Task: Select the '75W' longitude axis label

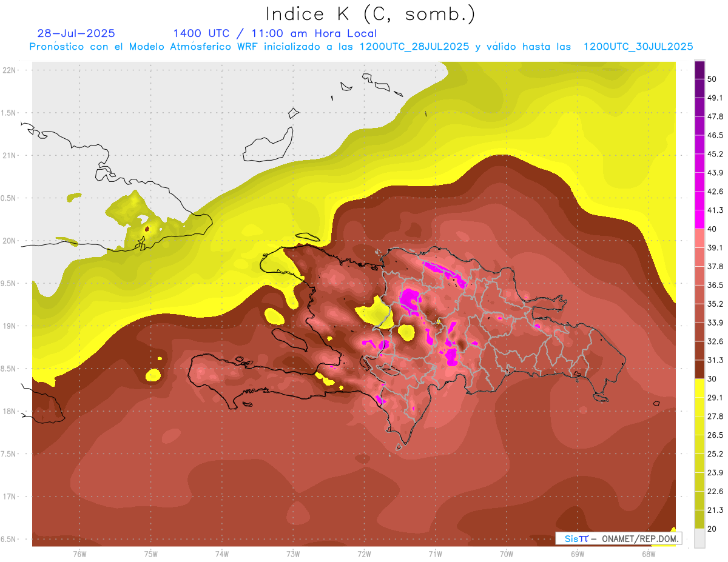Action: pyautogui.click(x=151, y=554)
